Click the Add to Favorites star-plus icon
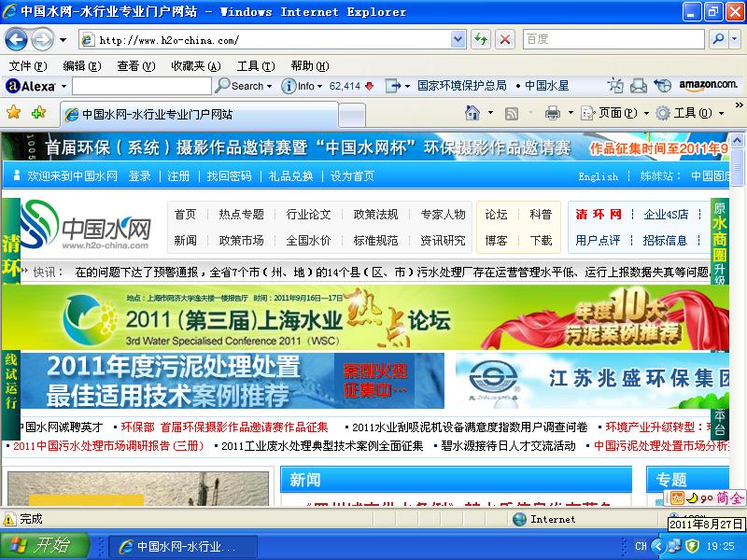Screen dimensions: 747x560 [38, 112]
